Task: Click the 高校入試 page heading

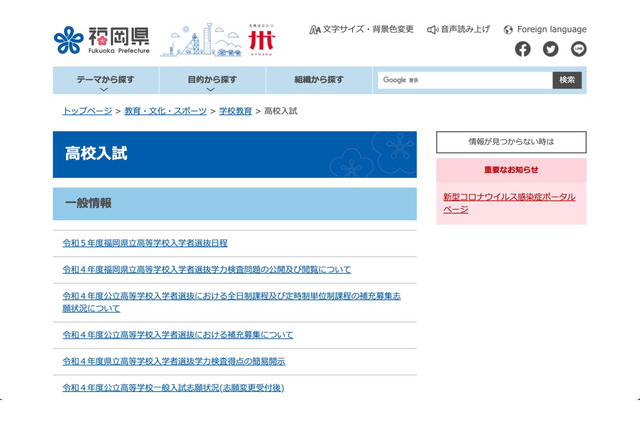Action: [x=96, y=154]
